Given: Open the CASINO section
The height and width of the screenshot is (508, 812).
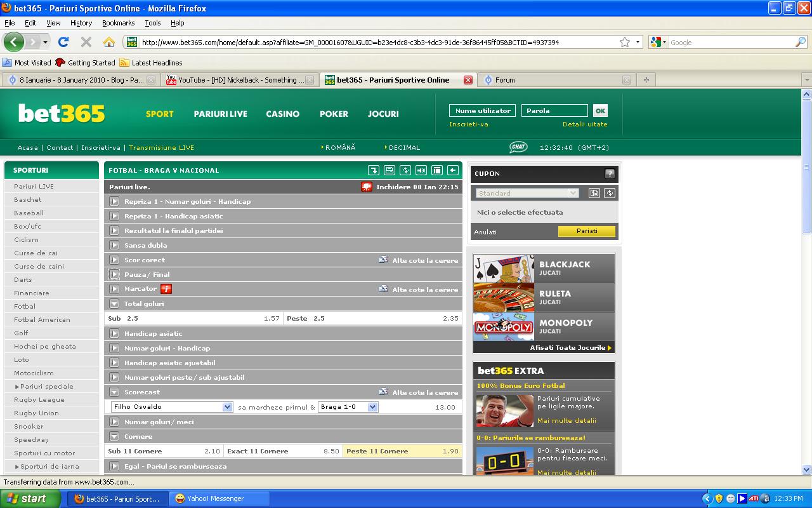Looking at the screenshot, I should (283, 114).
